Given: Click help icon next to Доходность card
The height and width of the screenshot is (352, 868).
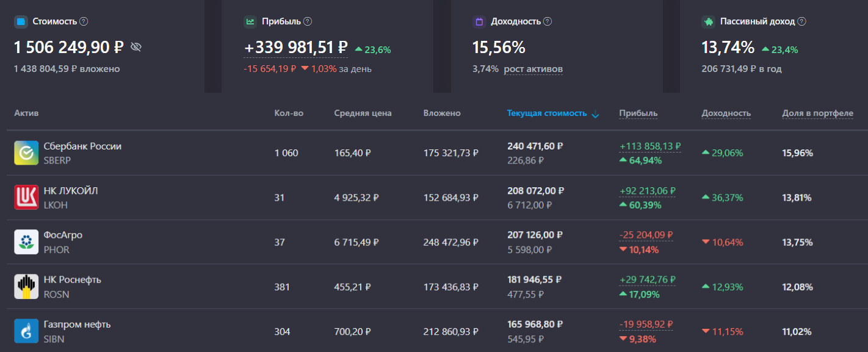Looking at the screenshot, I should point(548,21).
